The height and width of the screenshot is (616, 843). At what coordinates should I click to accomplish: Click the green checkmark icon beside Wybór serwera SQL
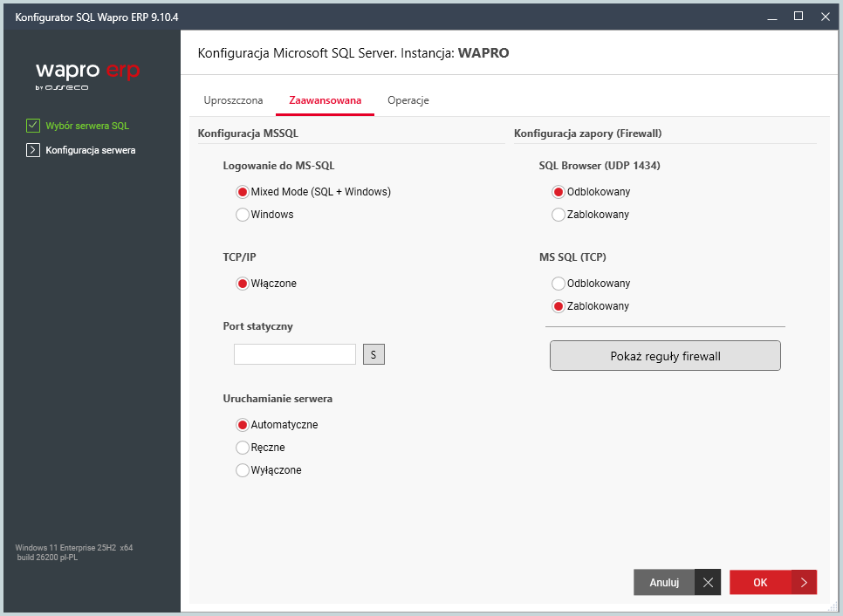[33, 126]
